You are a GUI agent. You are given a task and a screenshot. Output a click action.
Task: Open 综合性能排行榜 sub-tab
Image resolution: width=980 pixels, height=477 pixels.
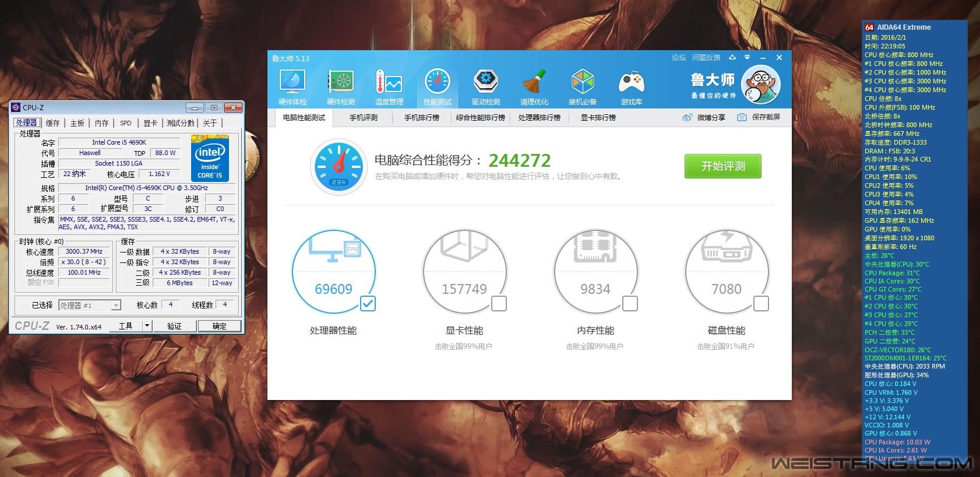coord(481,118)
